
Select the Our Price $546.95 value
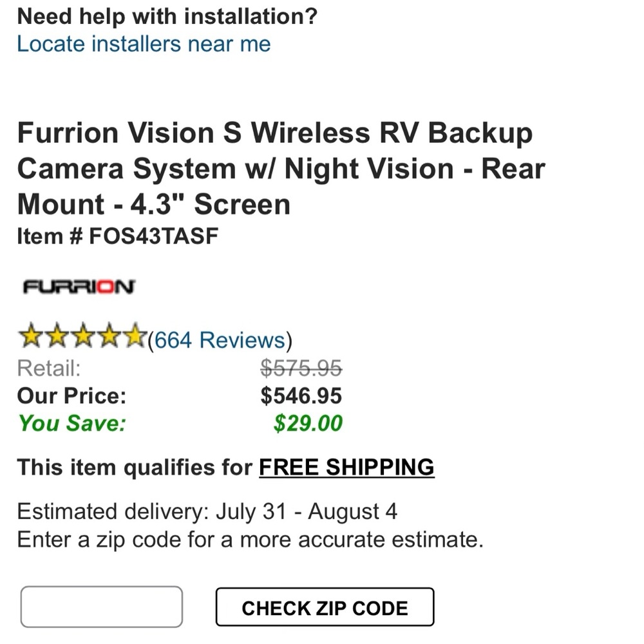click(x=302, y=395)
